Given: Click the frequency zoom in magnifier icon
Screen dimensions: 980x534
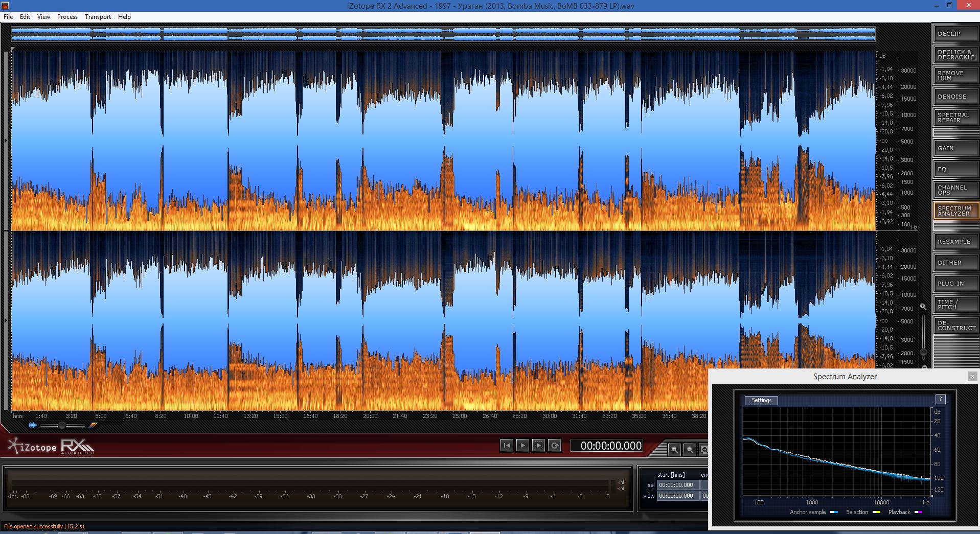Looking at the screenshot, I should point(923,307).
